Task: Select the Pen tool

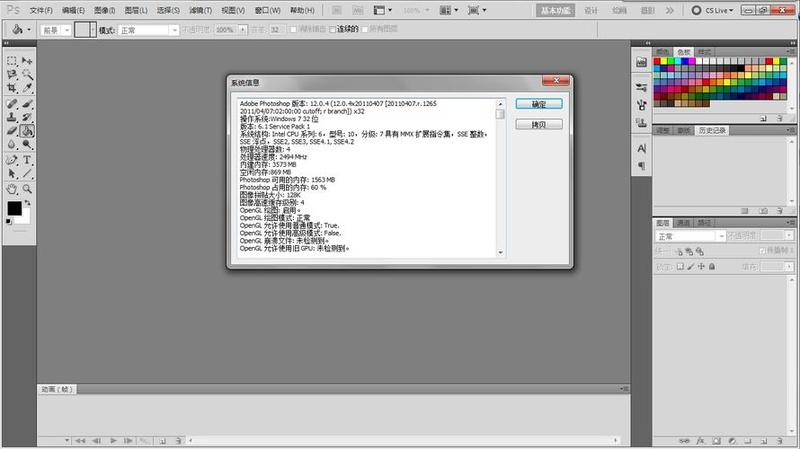Action: pyautogui.click(x=12, y=160)
